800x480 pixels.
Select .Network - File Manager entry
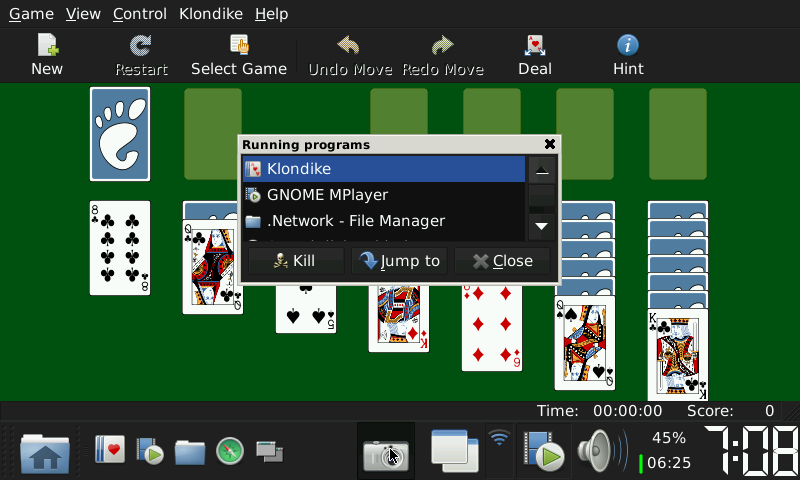355,221
